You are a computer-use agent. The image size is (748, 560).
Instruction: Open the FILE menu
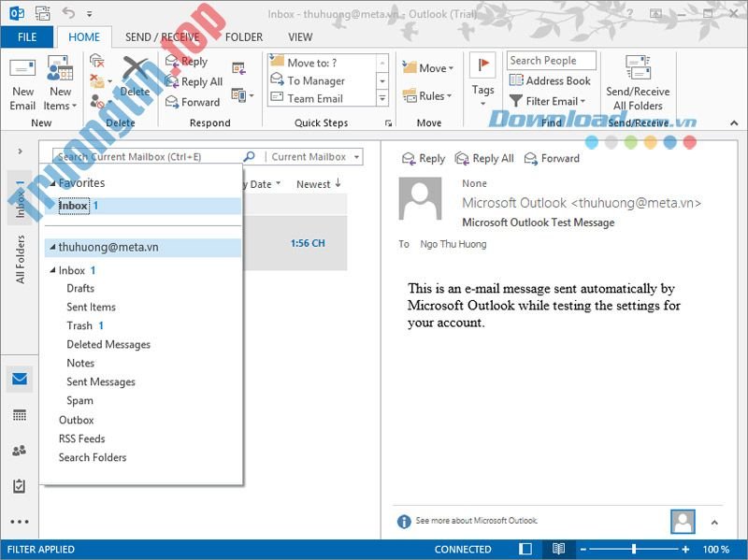click(x=27, y=36)
